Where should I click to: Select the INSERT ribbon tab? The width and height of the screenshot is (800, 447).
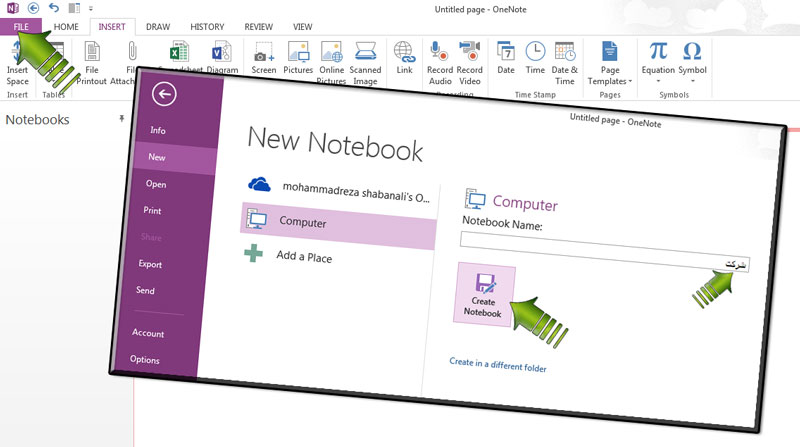coord(112,27)
